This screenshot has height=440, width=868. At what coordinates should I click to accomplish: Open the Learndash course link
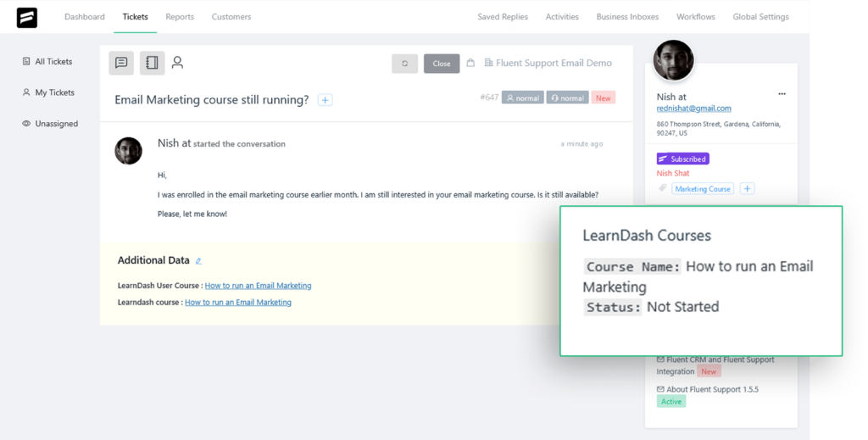pyautogui.click(x=238, y=302)
